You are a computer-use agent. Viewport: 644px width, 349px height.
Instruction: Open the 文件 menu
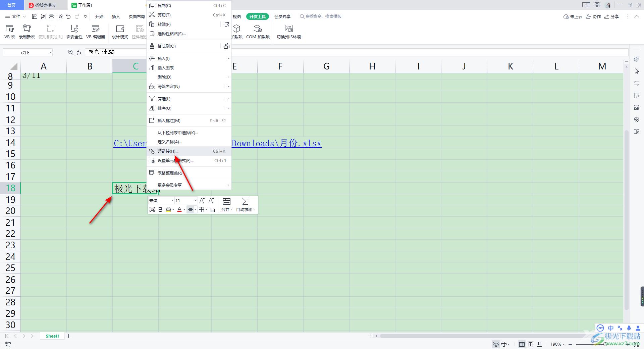tap(16, 16)
